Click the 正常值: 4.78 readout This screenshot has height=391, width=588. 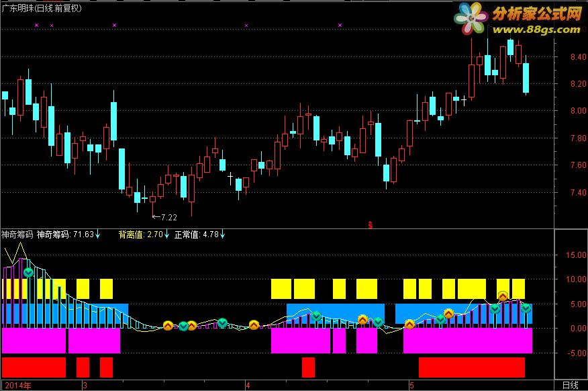[x=197, y=234]
